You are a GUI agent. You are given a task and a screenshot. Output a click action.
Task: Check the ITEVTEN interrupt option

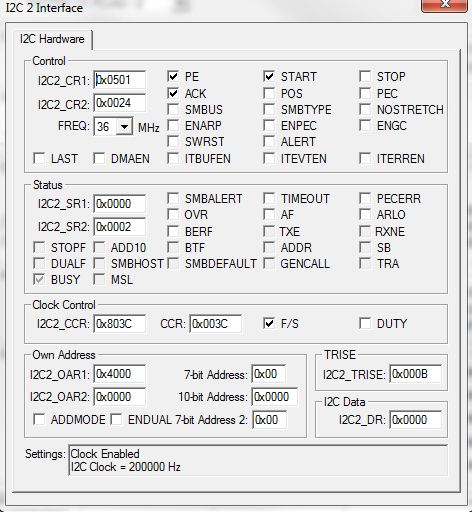(x=269, y=158)
